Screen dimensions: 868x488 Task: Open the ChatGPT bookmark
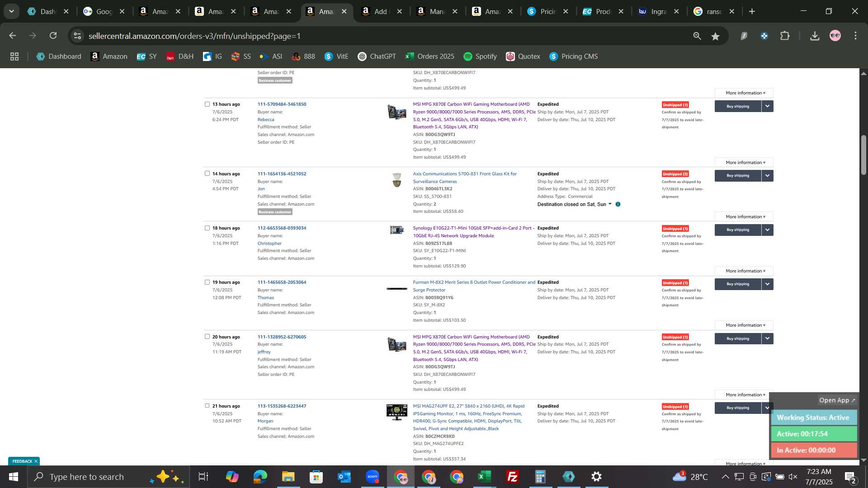[377, 56]
